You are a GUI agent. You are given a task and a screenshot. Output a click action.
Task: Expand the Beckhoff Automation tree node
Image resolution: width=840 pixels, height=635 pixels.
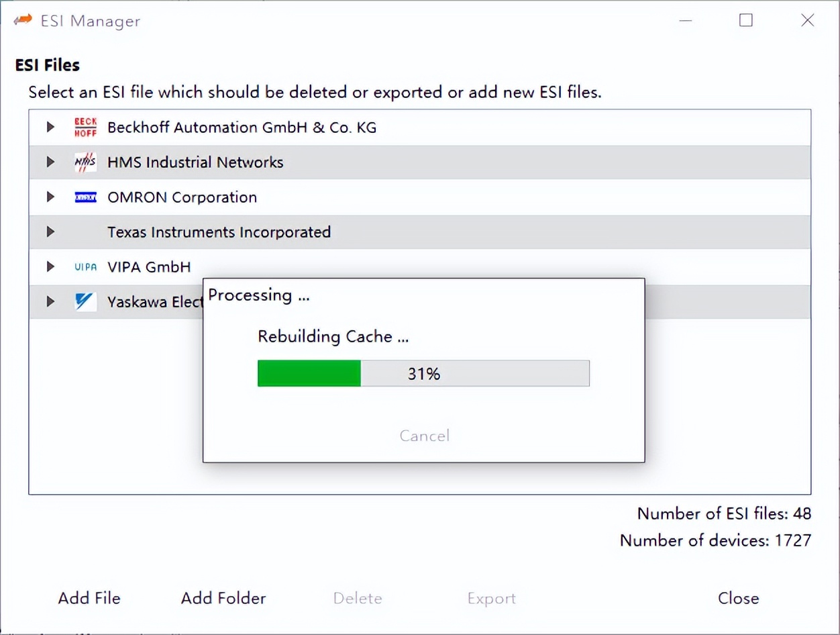50,127
